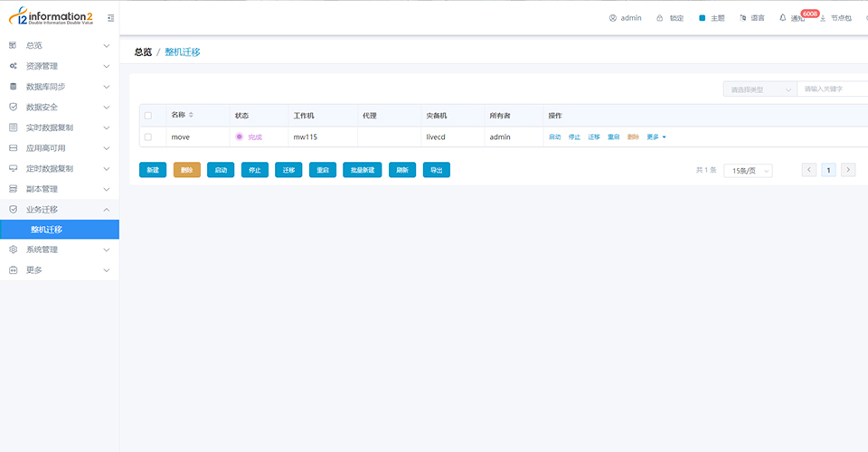Click the blue 新建 button
Image resolution: width=868 pixels, height=452 pixels.
(x=153, y=170)
